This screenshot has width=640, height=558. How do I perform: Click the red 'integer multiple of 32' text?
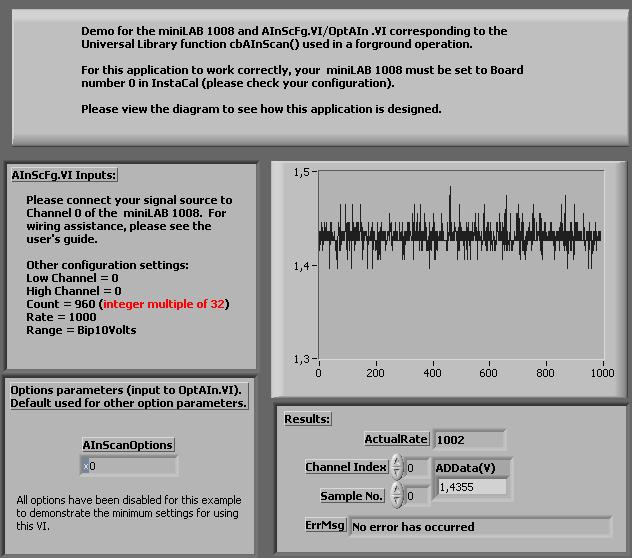coord(164,304)
